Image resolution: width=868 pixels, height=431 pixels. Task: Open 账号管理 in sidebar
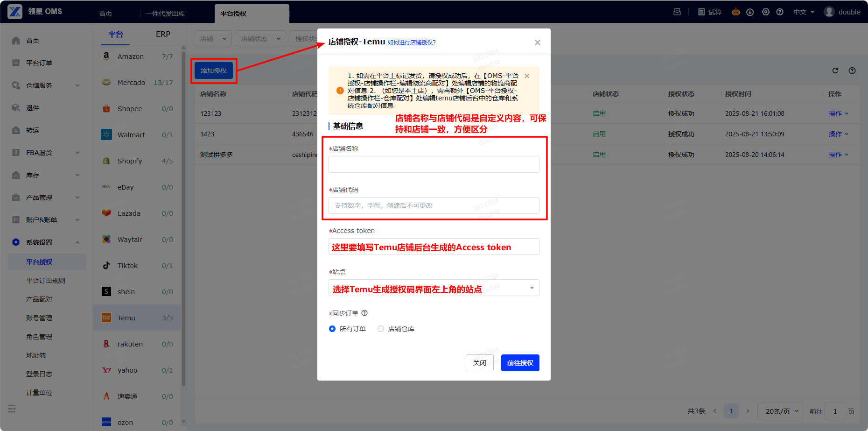[39, 318]
